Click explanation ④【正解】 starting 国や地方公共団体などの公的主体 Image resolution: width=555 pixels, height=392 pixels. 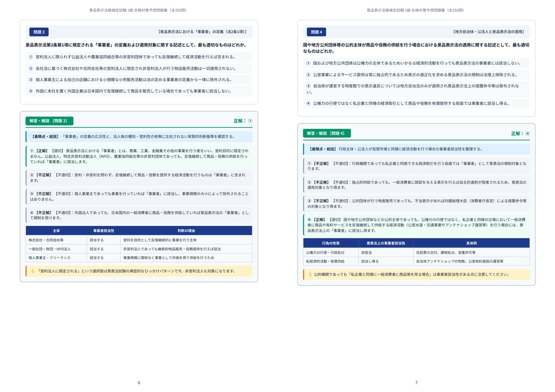coord(416,225)
